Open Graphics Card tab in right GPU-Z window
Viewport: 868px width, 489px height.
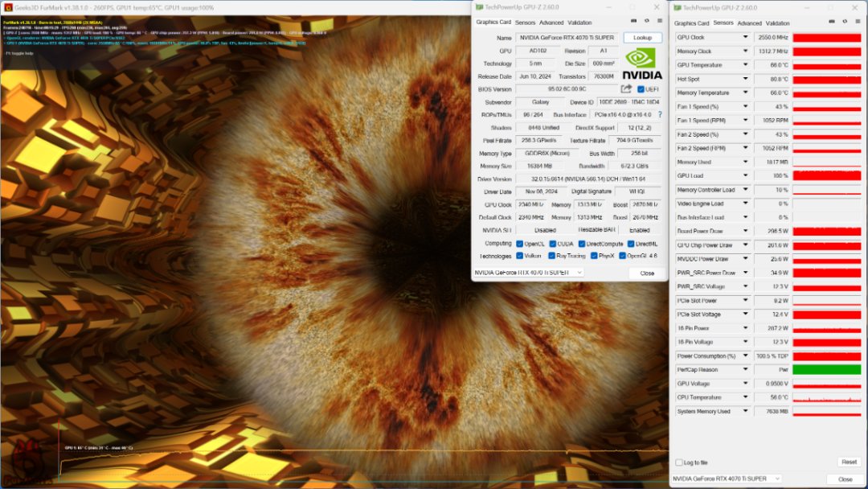[691, 23]
